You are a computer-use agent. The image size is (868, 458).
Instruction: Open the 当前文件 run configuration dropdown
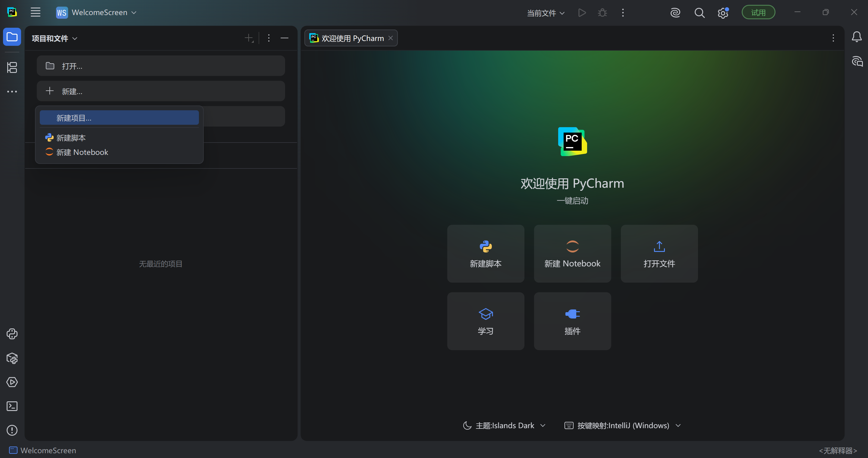(546, 13)
